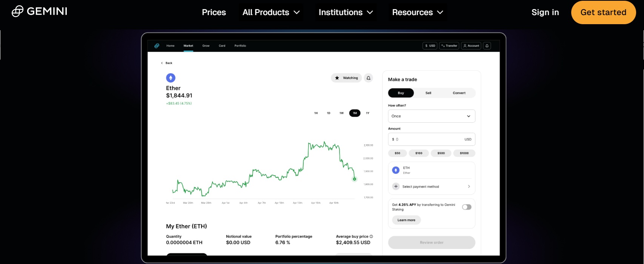Viewport: 644px width, 264px height.
Task: Click the green current-price dot on the chart
Action: pyautogui.click(x=354, y=179)
